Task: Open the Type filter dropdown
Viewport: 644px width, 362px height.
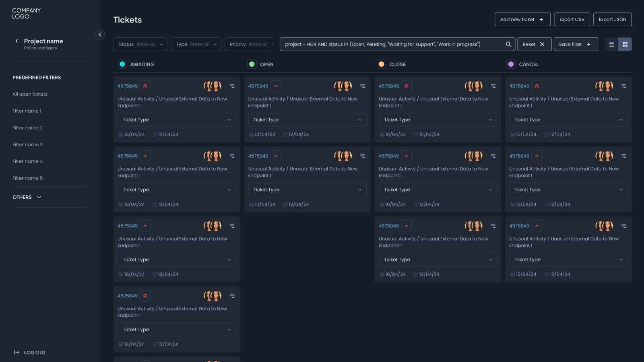Action: (x=196, y=44)
